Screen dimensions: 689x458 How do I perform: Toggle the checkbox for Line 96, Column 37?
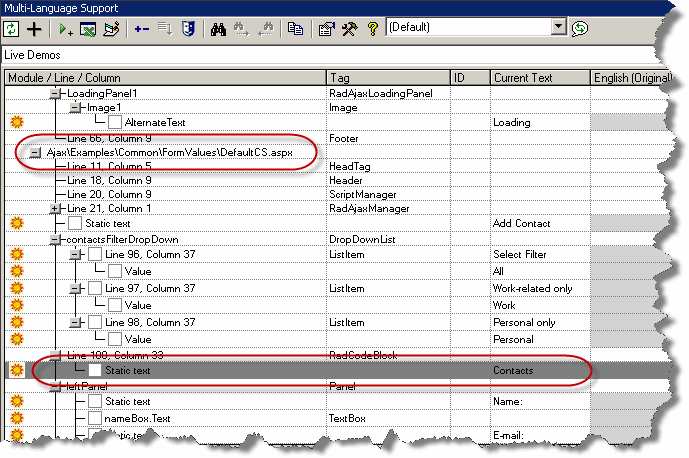click(x=94, y=255)
